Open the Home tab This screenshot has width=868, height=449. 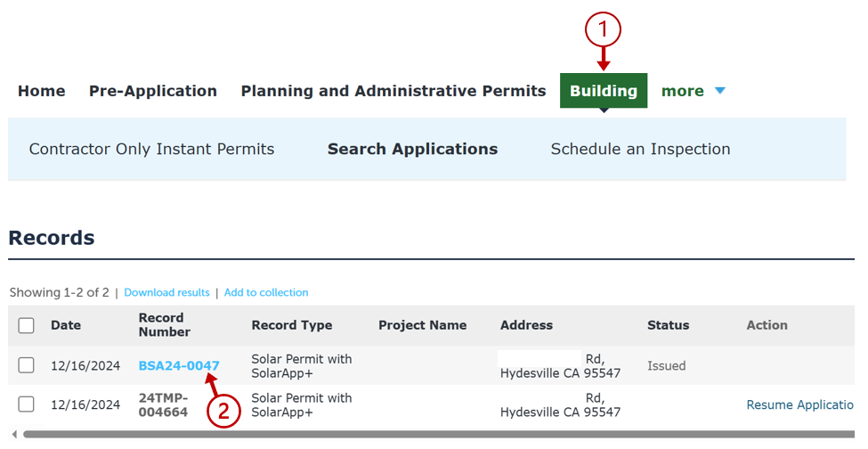[x=41, y=91]
